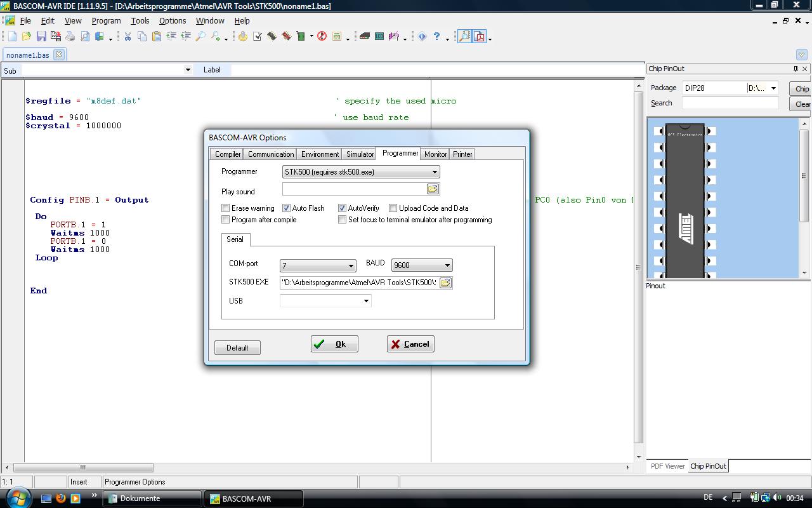Viewport: 812px width, 508px height.
Task: Switch to the Monitor tab
Action: point(435,154)
